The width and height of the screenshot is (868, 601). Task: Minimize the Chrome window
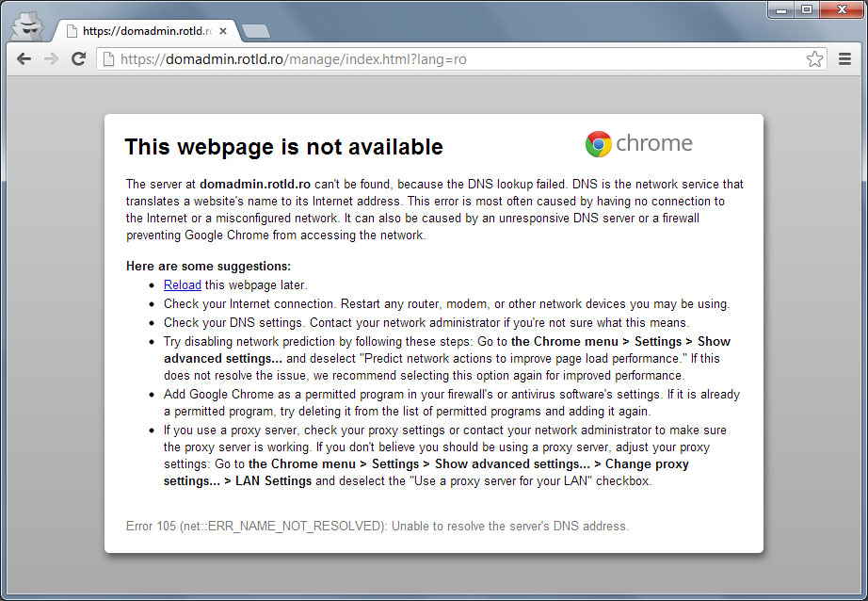click(782, 9)
